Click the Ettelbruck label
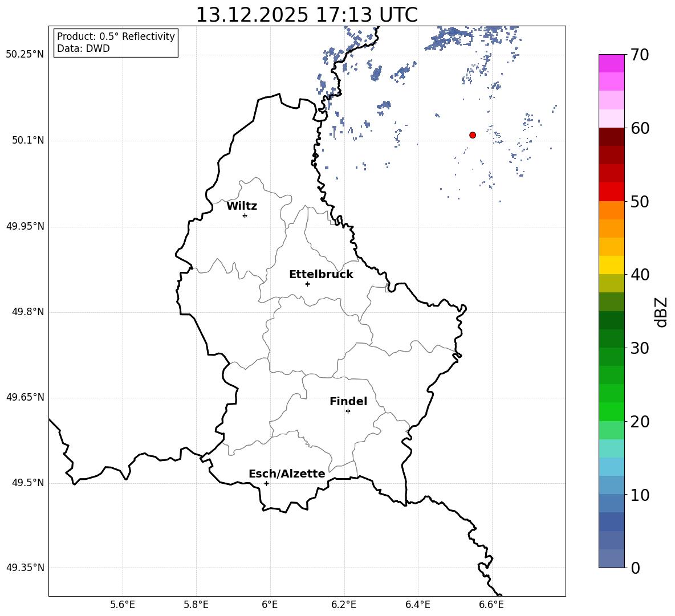This screenshot has height=616, width=675. tap(321, 275)
